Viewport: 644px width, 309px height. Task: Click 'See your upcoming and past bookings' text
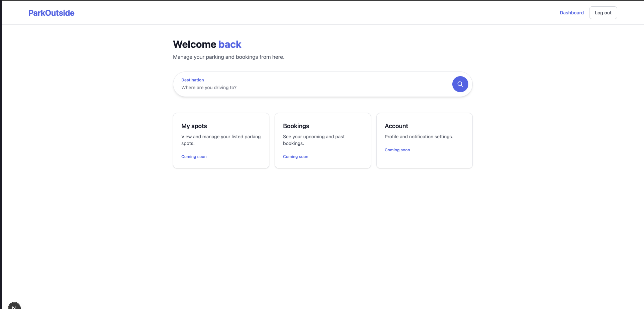pyautogui.click(x=313, y=140)
